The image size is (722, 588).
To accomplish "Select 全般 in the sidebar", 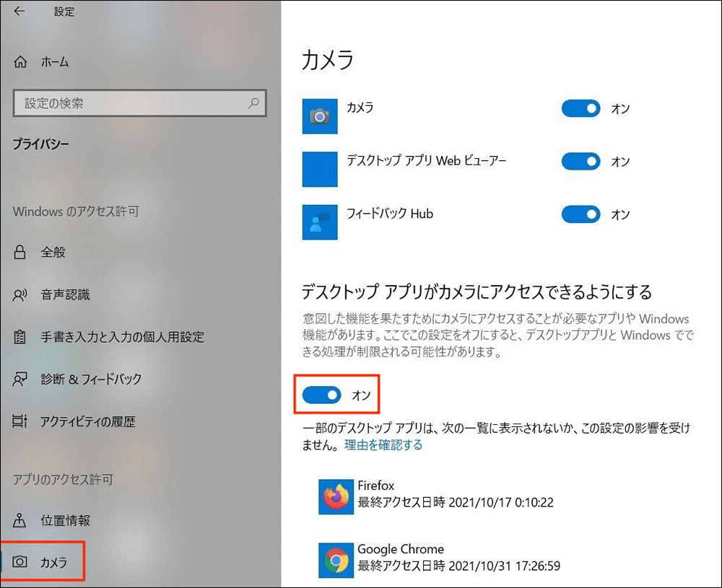I will [x=53, y=252].
